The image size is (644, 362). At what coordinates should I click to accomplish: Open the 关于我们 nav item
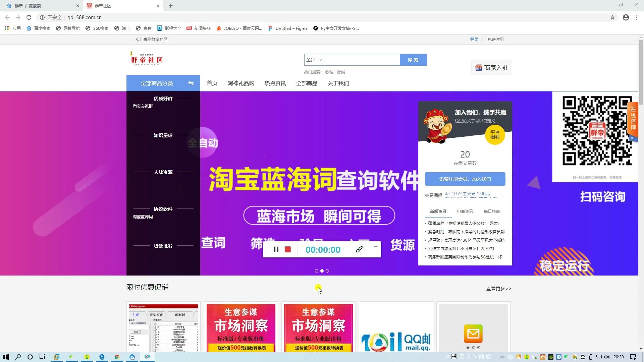click(x=338, y=83)
